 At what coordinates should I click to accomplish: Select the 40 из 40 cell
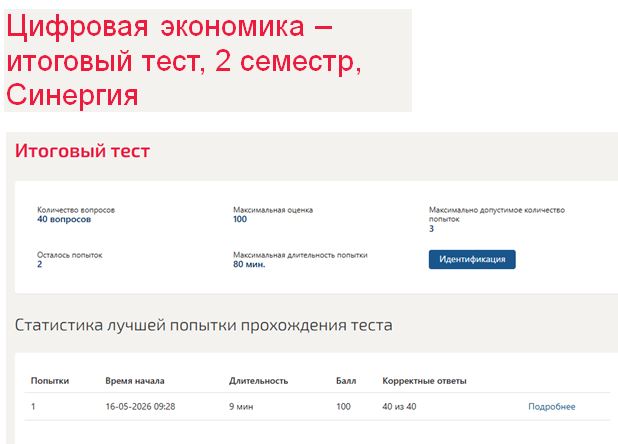399,406
